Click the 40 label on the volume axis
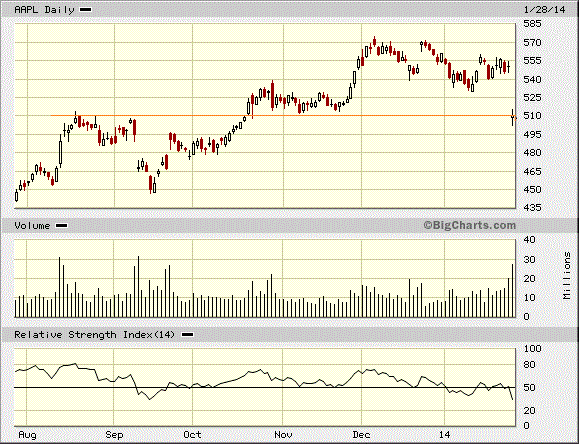The height and width of the screenshot is (444, 579). tap(530, 240)
